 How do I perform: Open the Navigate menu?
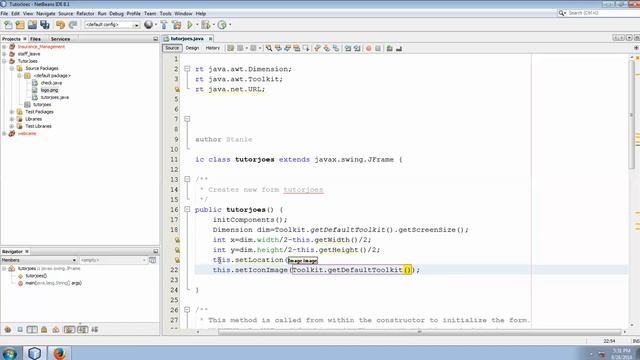(45, 13)
